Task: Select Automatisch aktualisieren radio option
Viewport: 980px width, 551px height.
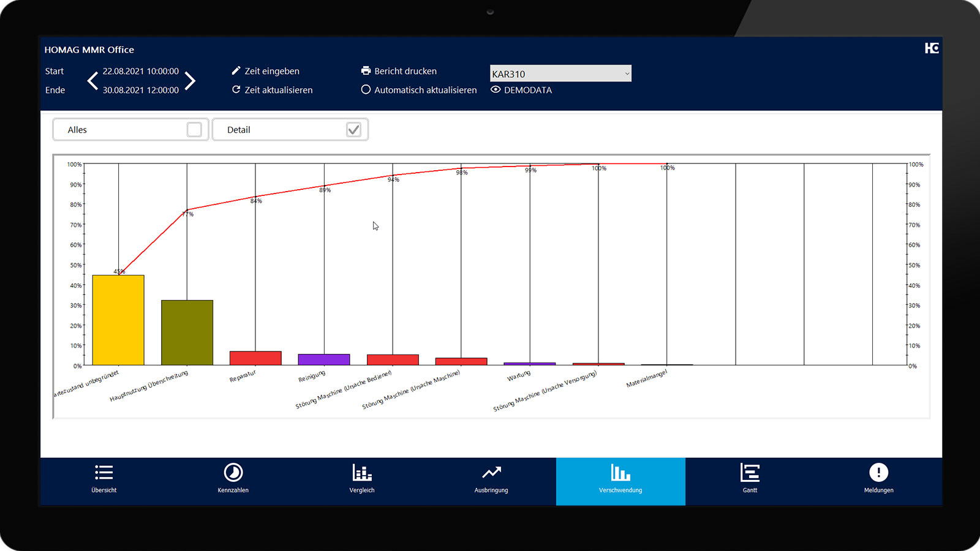Action: (366, 89)
